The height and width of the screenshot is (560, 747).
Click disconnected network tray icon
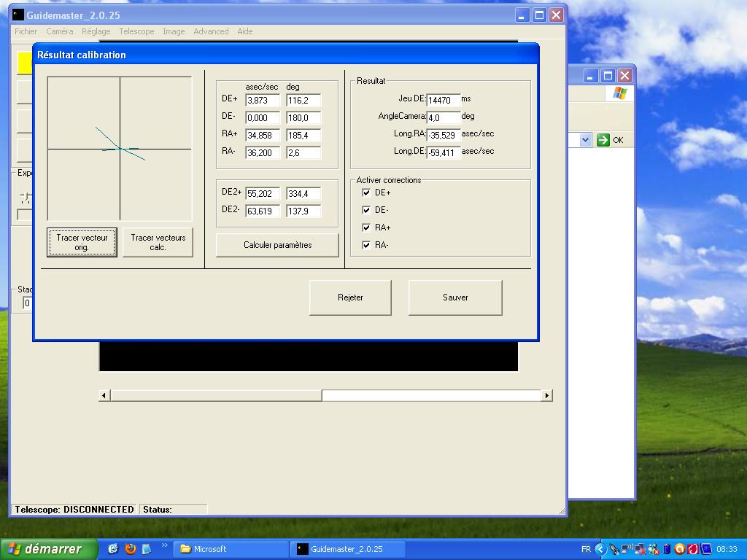pos(640,550)
